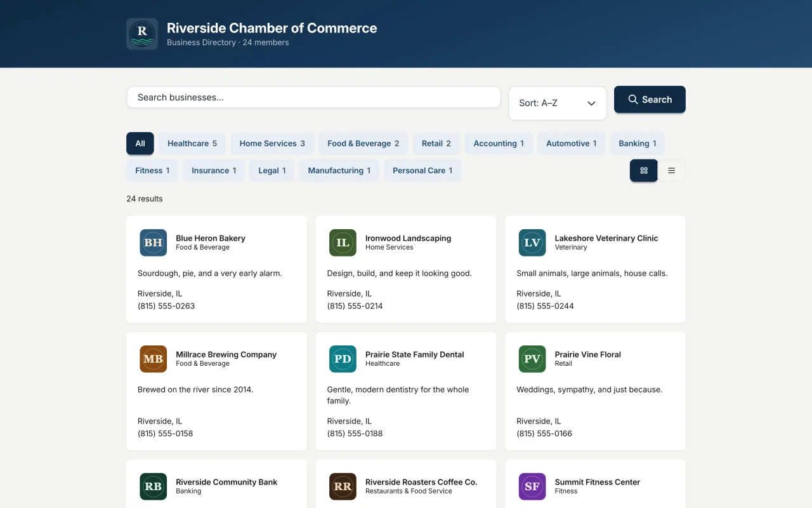Click the RB Riverside Community Bank logo
Image resolution: width=812 pixels, height=508 pixels.
point(153,486)
